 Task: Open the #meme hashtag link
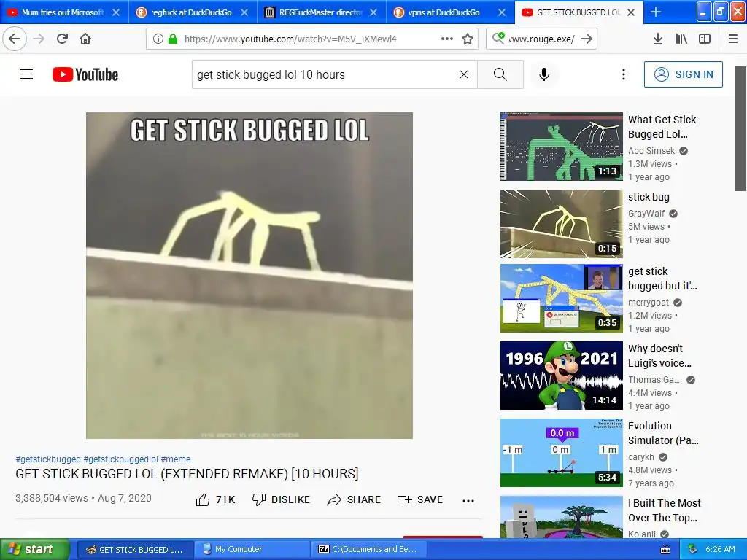176,459
